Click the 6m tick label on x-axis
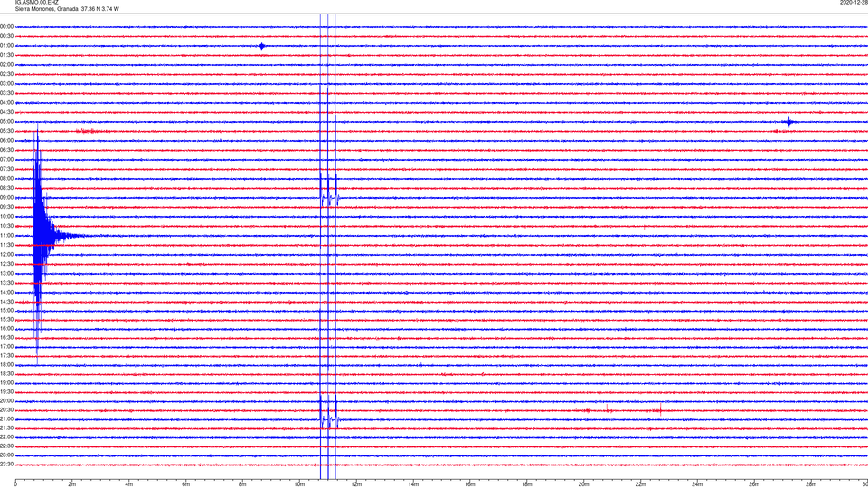 coord(186,484)
